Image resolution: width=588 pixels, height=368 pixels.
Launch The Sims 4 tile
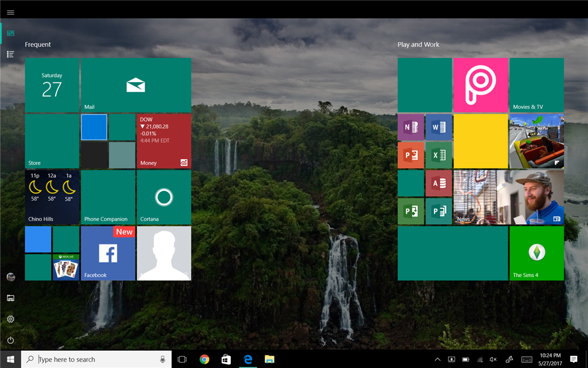point(537,253)
